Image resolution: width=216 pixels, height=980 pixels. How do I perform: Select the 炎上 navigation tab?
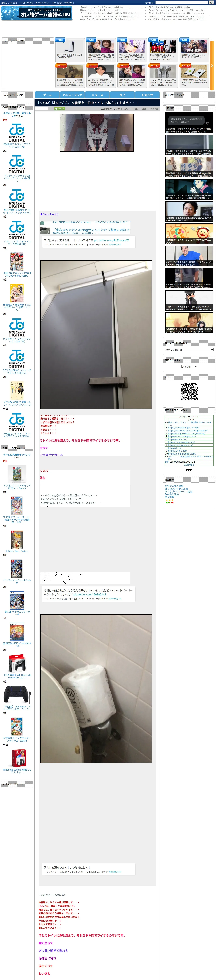[x=122, y=95]
